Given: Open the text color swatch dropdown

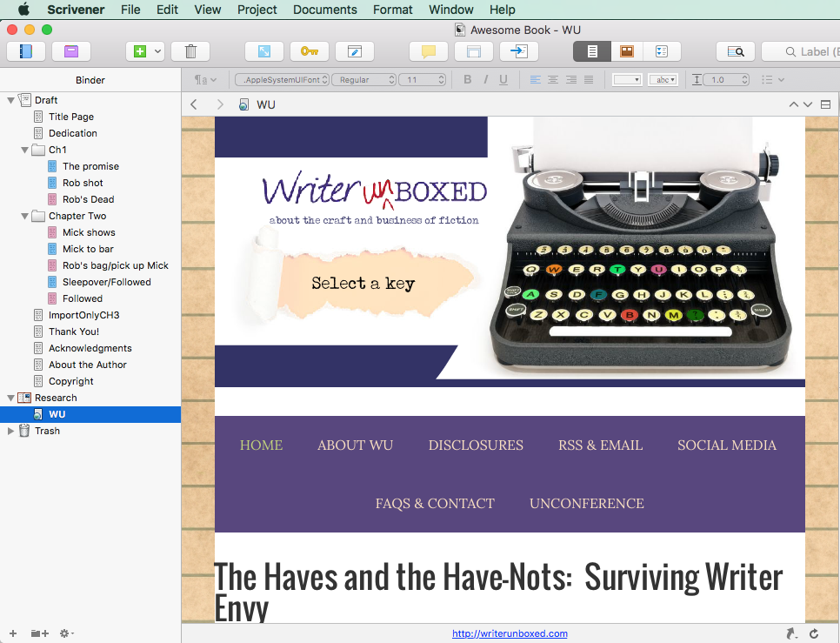Looking at the screenshot, I should [x=627, y=80].
